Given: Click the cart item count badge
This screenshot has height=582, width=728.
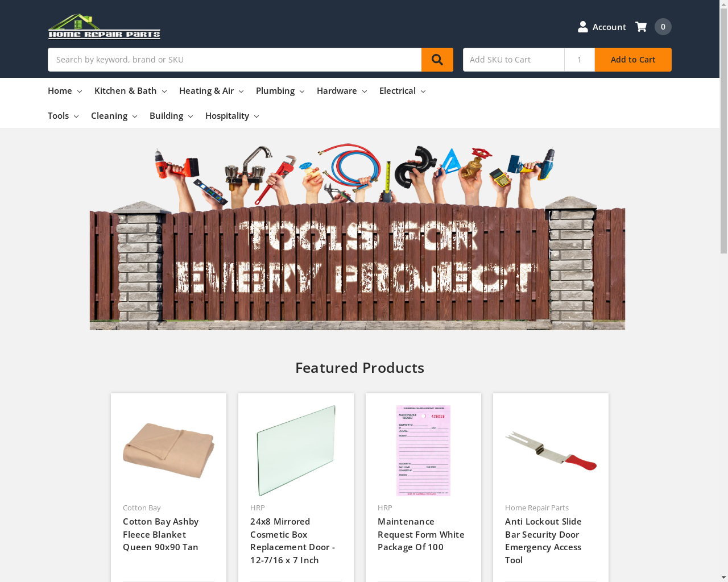Looking at the screenshot, I should coord(663,27).
